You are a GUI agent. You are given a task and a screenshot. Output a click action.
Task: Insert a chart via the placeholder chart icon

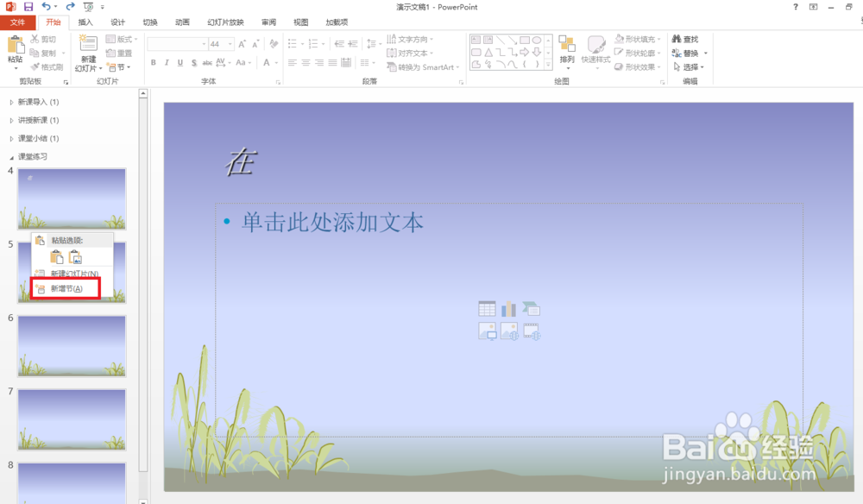509,308
